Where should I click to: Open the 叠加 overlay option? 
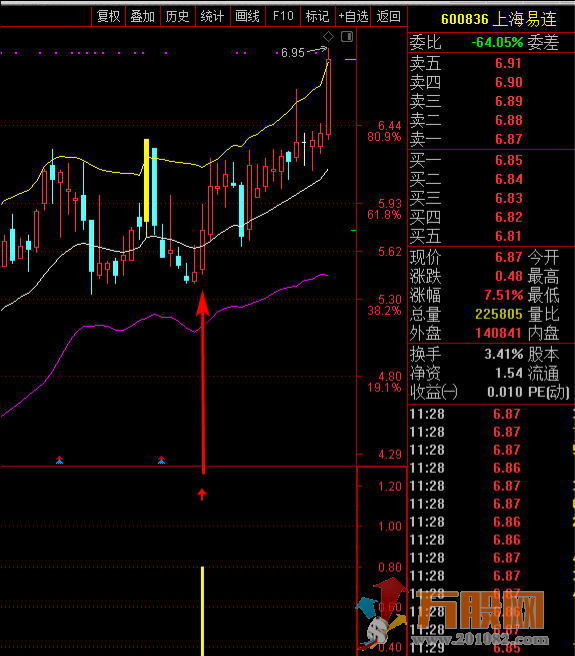pos(143,16)
